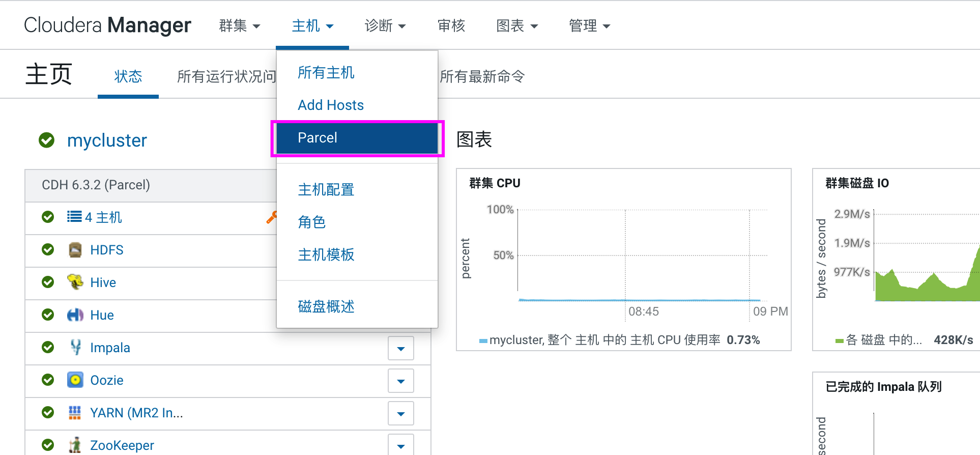Screen dimensions: 980x455
Task: Switch to the 状态 tab
Action: pos(128,77)
